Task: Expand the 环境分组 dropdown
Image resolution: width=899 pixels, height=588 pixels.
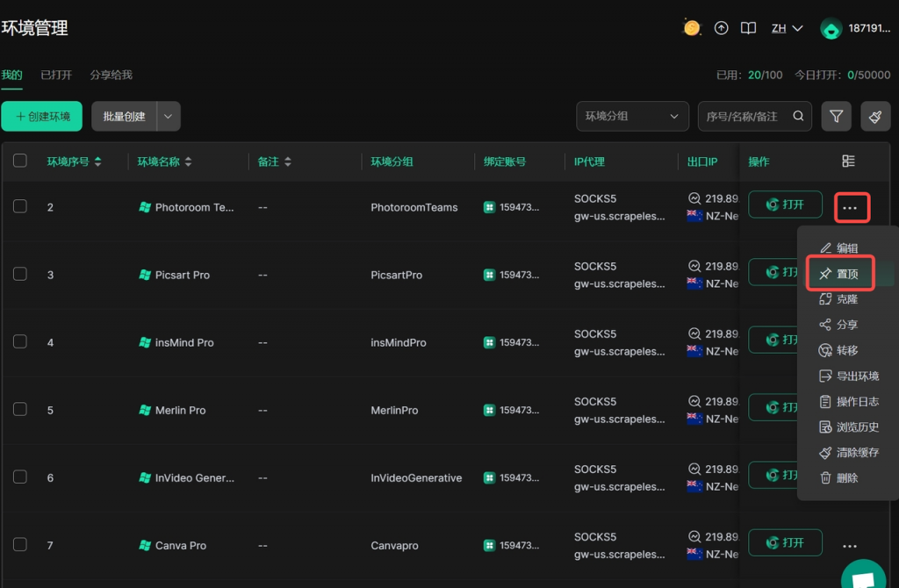Action: point(632,117)
